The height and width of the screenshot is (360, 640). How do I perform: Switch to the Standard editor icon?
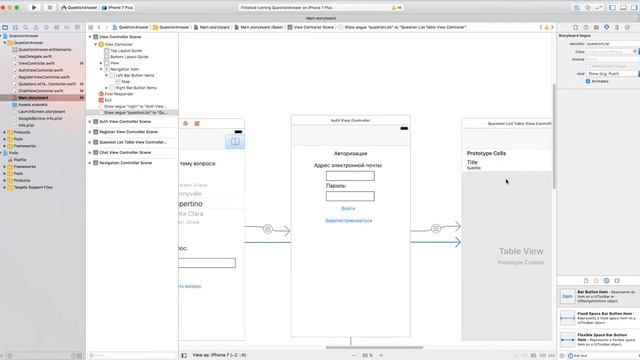pos(577,8)
